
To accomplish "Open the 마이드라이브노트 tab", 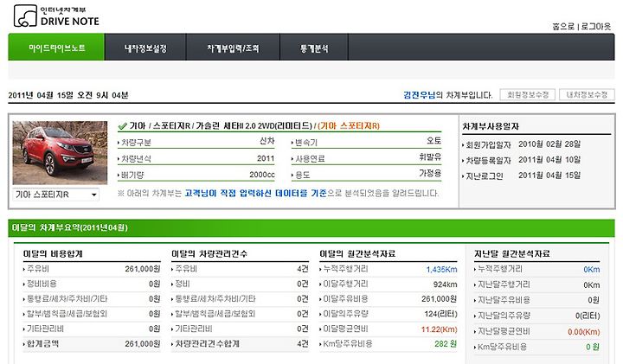I will 56,48.
